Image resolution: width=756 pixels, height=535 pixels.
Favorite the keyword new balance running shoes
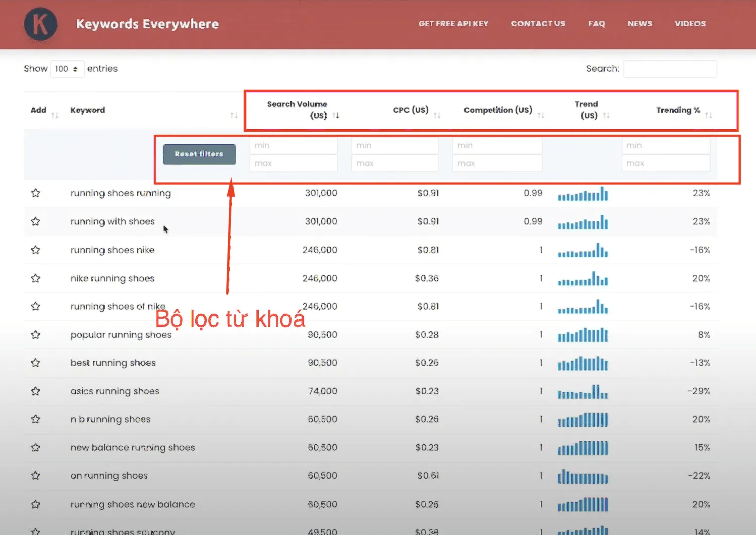pos(35,447)
